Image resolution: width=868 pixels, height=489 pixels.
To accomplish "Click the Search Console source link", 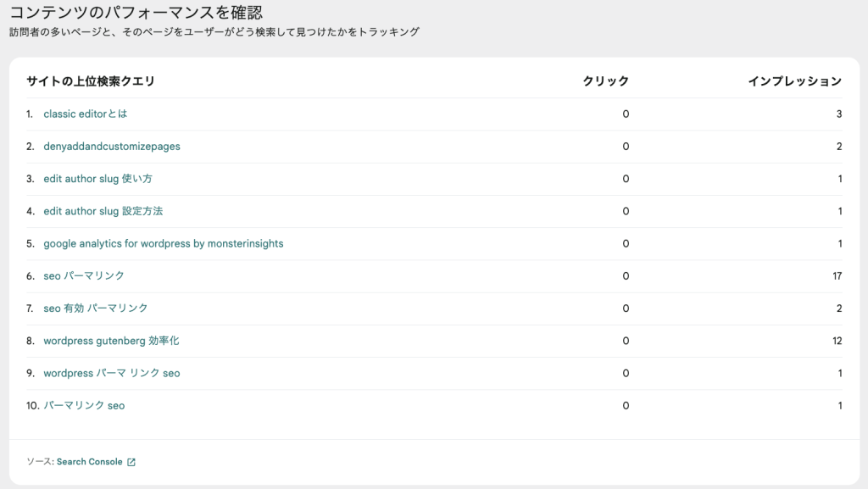I will (x=89, y=462).
